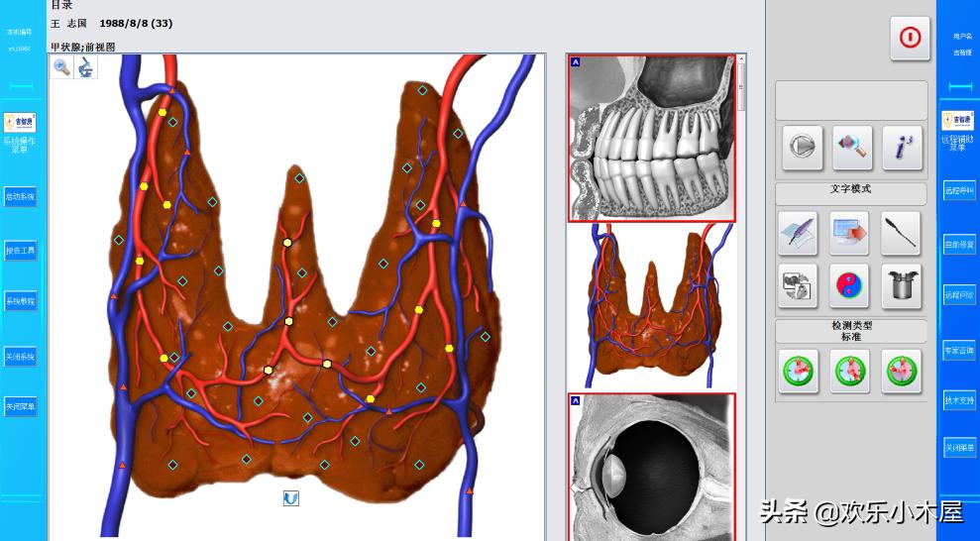Image resolution: width=980 pixels, height=541 pixels.
Task: Click the yin-yang symbol icon
Action: (x=849, y=285)
